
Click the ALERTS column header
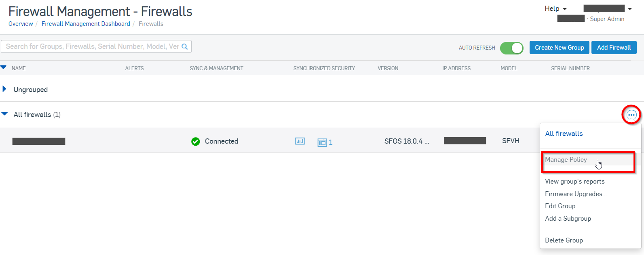[134, 68]
